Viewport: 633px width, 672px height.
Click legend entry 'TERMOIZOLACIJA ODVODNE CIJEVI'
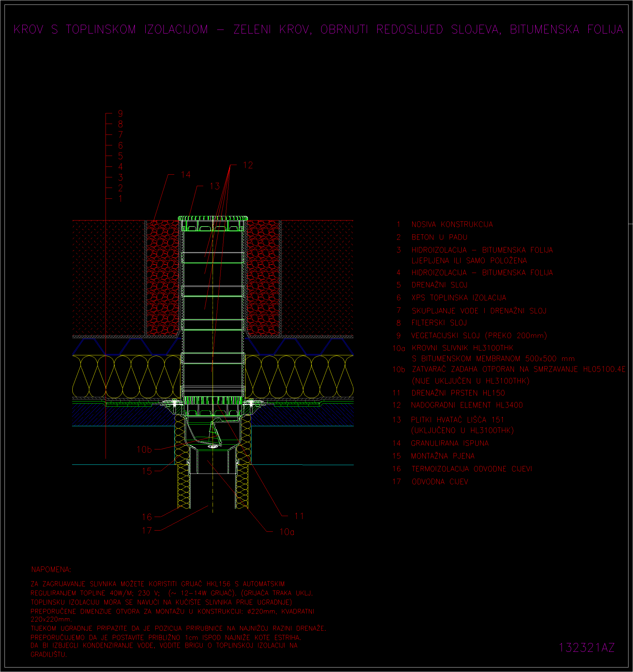(471, 469)
